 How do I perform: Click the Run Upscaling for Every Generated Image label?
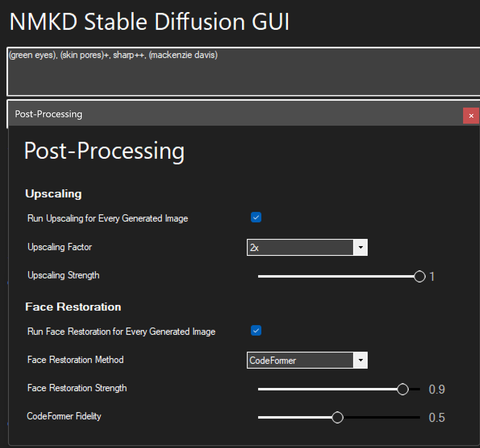[108, 218]
